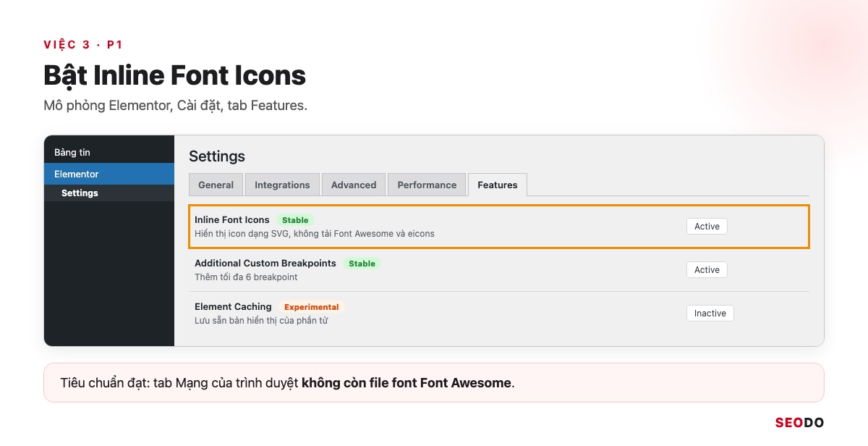Click the description 'Hiển thị icon dạng SVG'
This screenshot has width=868, height=446.
click(x=315, y=234)
